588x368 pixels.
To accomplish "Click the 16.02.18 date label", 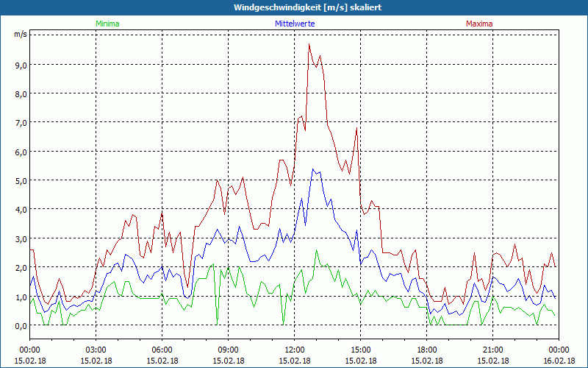I will (x=559, y=361).
